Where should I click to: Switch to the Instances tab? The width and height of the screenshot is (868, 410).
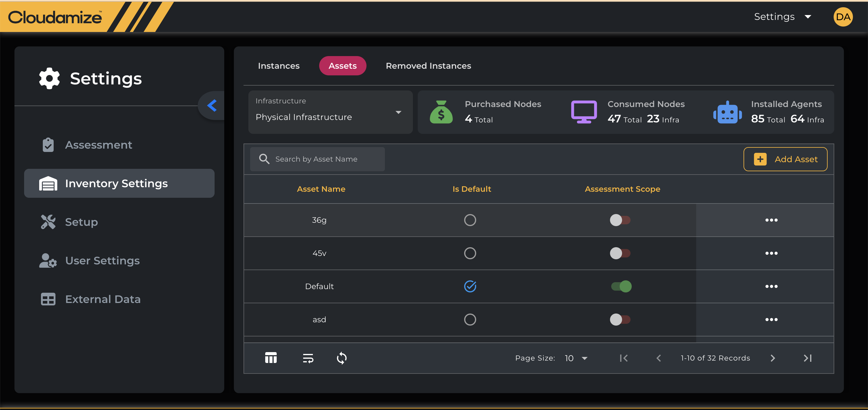279,66
